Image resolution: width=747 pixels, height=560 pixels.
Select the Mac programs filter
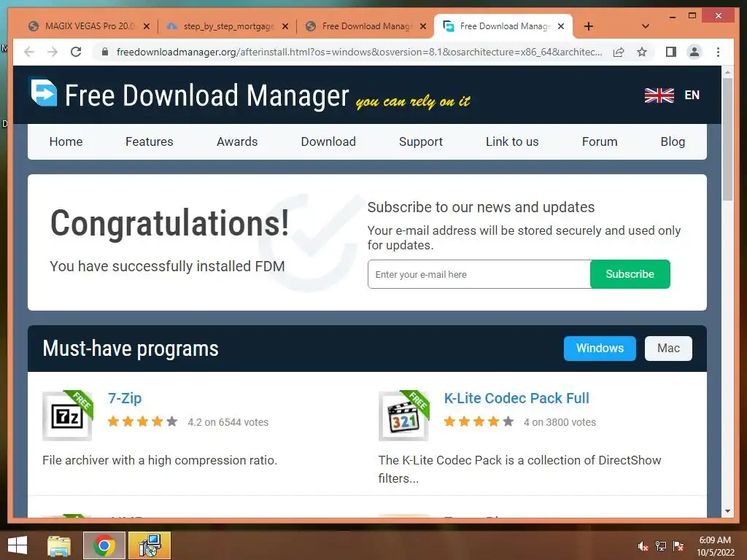click(x=668, y=348)
